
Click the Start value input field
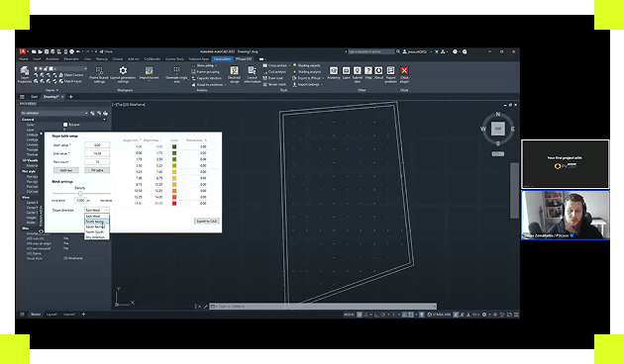coord(97,145)
